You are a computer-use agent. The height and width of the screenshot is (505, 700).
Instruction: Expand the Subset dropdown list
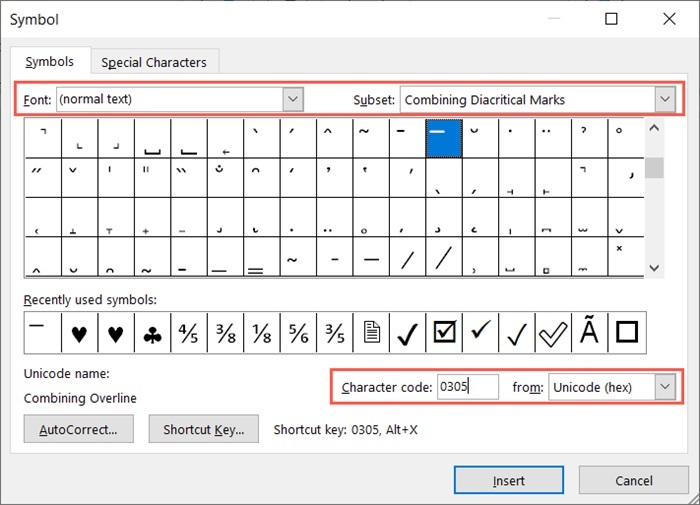pos(665,99)
